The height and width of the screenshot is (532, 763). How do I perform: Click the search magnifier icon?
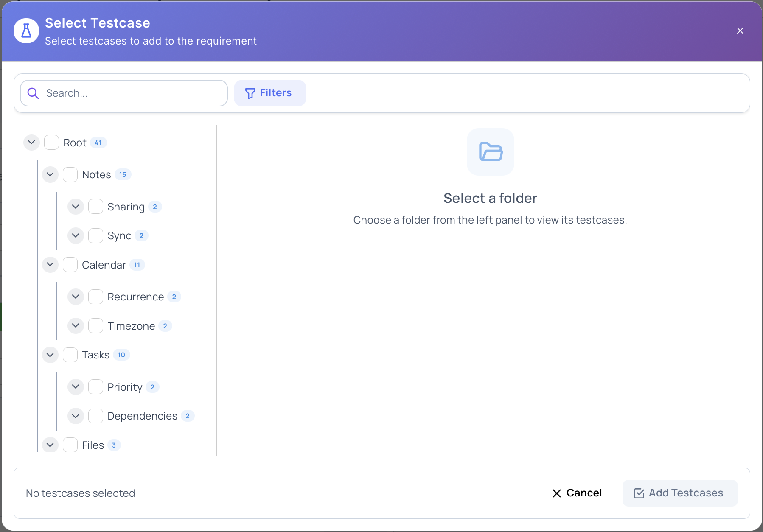tap(33, 93)
